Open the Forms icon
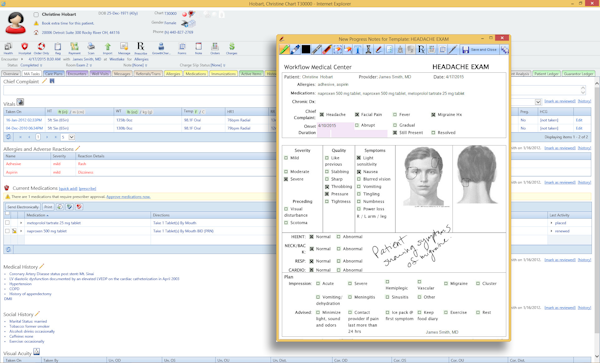 point(182,47)
